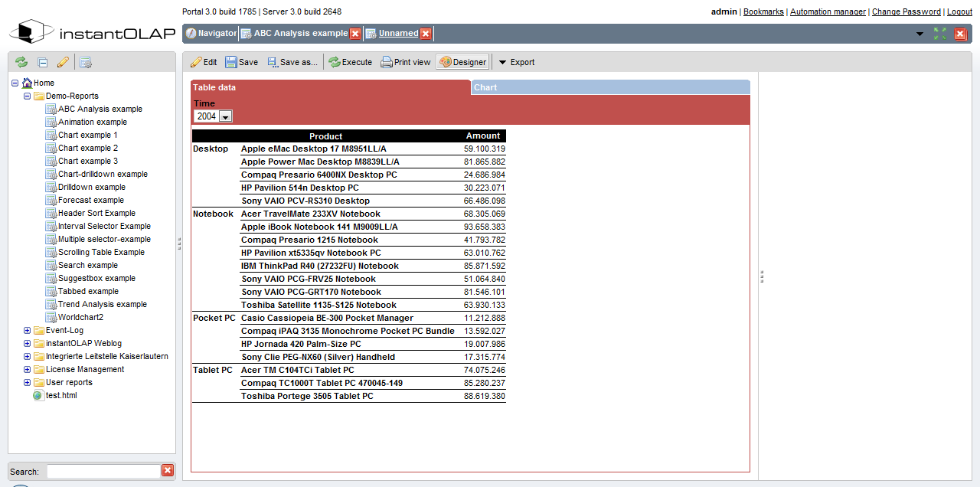The width and height of the screenshot is (980, 487).
Task: Expand the instantOLAP Weblog folder
Action: pos(28,343)
